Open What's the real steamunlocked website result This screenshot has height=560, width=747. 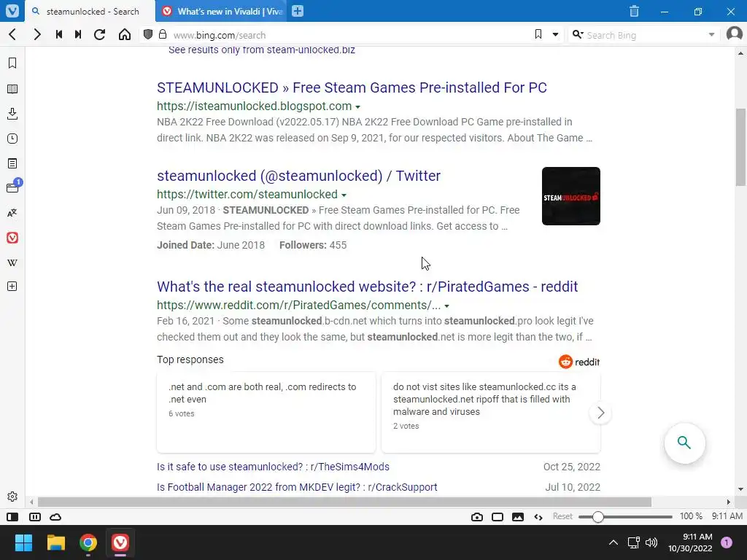[x=368, y=287]
